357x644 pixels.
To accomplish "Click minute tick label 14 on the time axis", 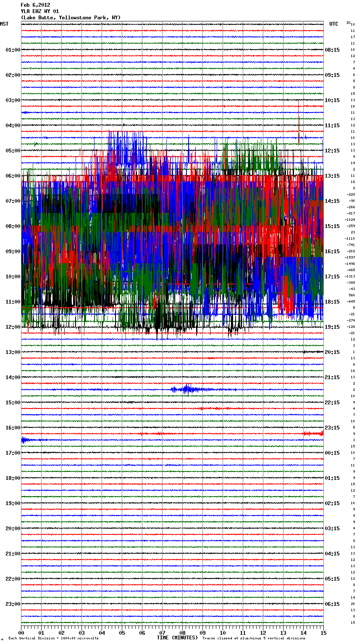I will [303, 633].
